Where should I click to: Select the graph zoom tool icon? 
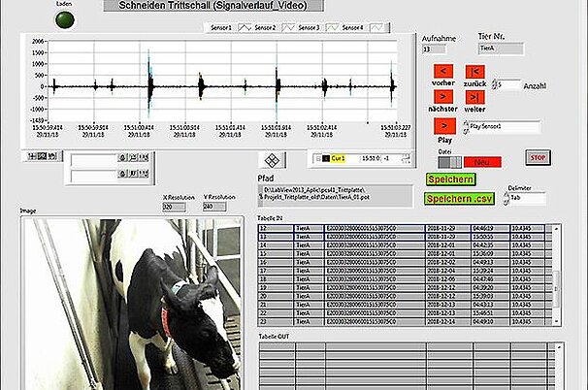tap(42, 155)
